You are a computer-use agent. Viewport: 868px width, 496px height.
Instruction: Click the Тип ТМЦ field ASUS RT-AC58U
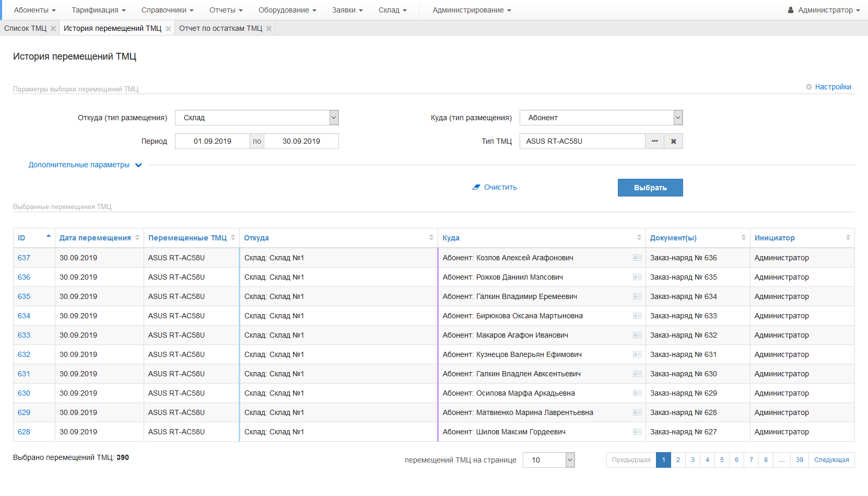(x=582, y=141)
